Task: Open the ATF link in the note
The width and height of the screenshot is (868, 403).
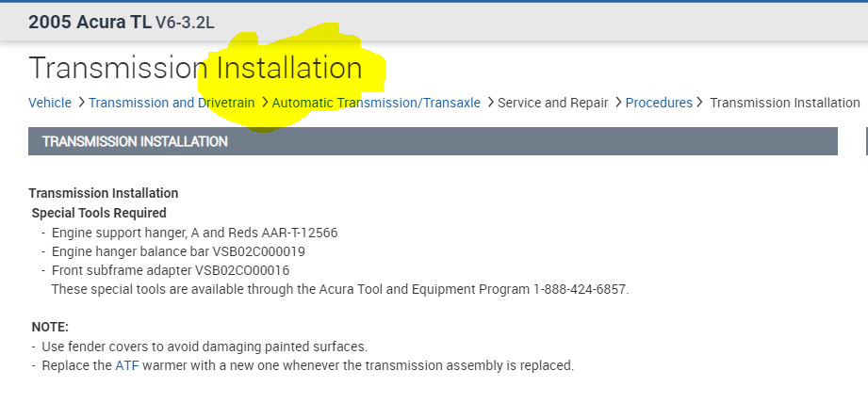Action: pyautogui.click(x=127, y=365)
